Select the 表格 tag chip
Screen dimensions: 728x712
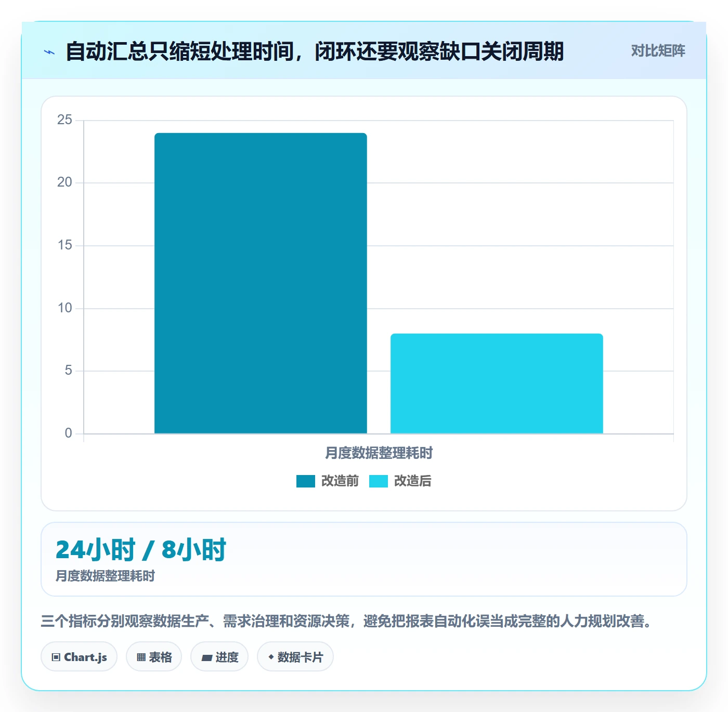click(x=154, y=657)
